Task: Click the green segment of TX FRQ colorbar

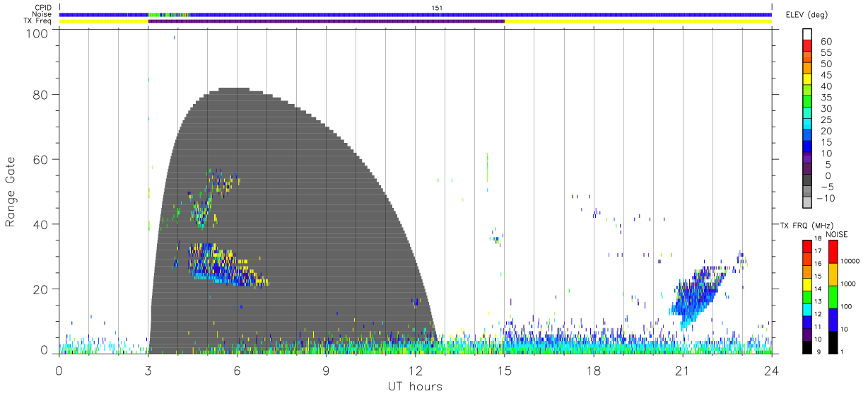Action: pyautogui.click(x=807, y=296)
